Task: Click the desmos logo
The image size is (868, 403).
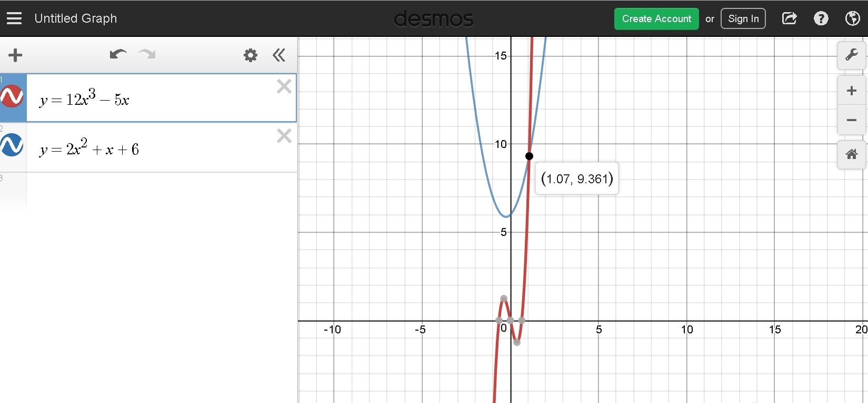Action: [x=434, y=19]
